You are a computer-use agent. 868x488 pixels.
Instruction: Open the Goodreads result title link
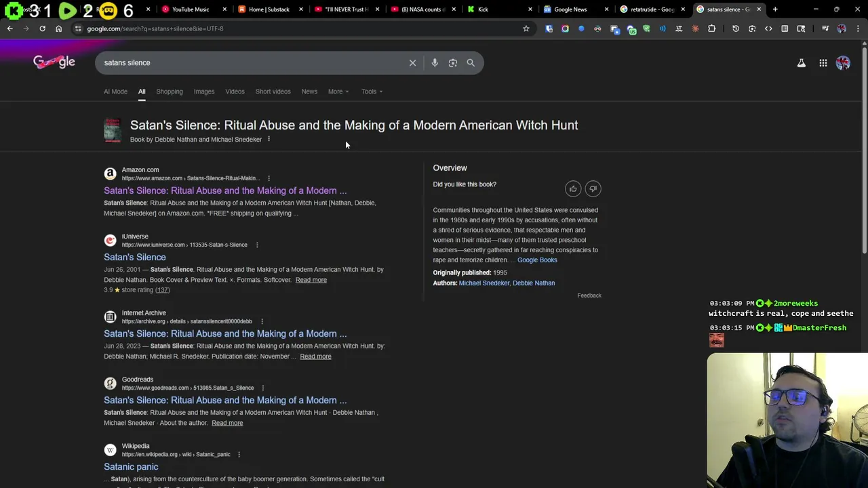(225, 400)
